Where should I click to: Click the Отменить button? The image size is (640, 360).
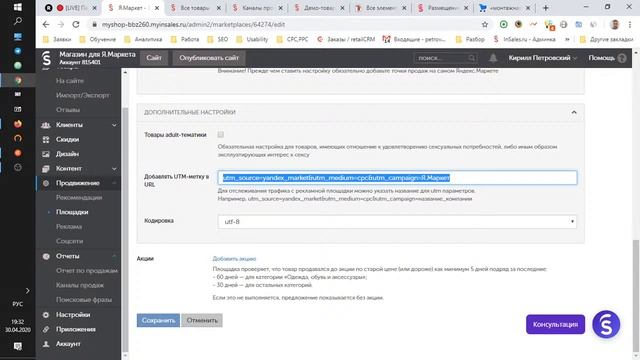(x=202, y=320)
